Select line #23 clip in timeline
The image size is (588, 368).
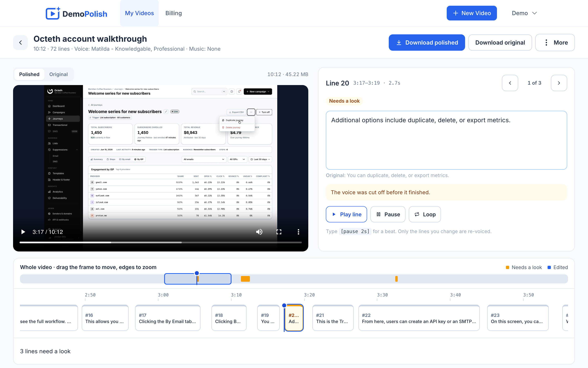518,318
